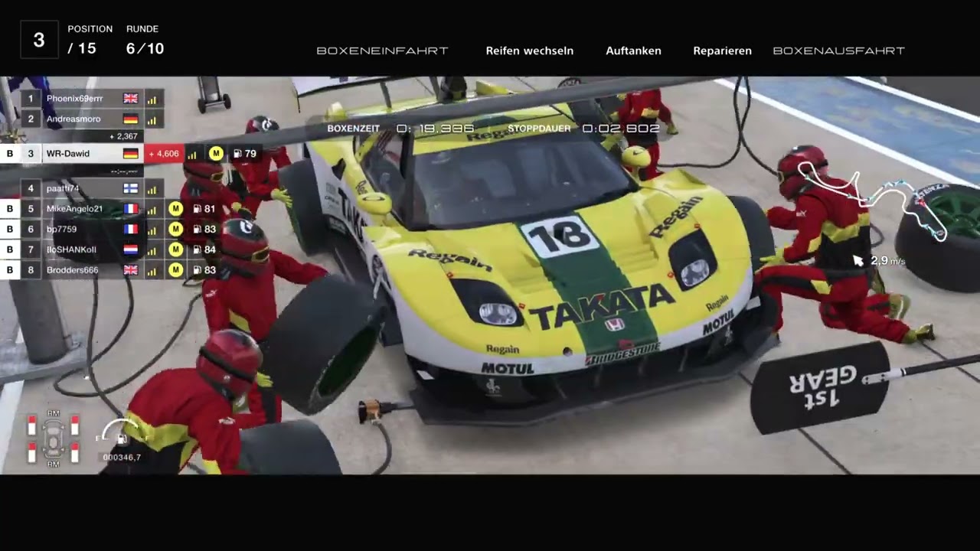Click the tyre wear car diagram
This screenshot has width=980, height=551.
point(53,439)
